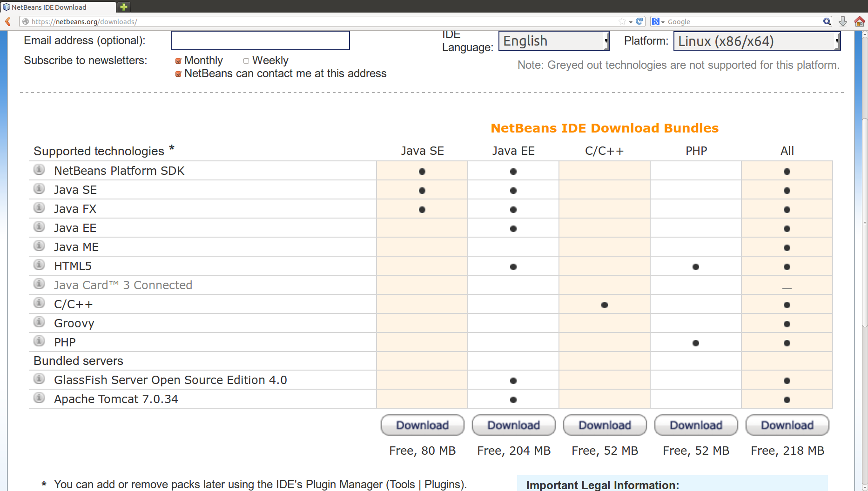Click the 'Free, 218 MB' size text
Viewport: 868px width, 491px height.
click(787, 451)
